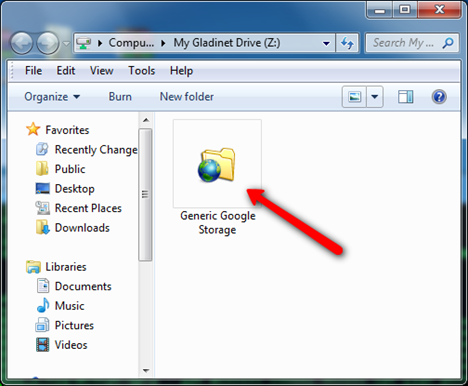
Task: Open the Edit menu
Action: pos(66,71)
